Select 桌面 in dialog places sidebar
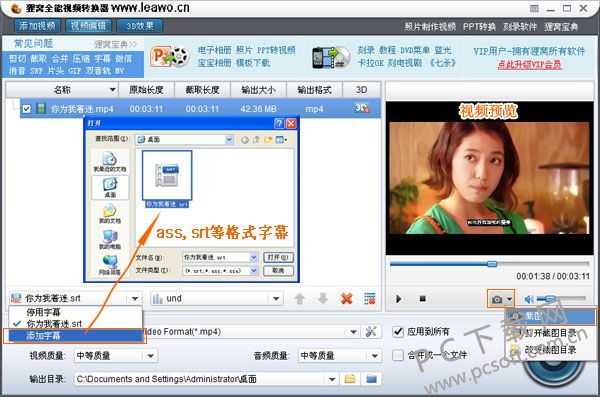 tap(110, 187)
